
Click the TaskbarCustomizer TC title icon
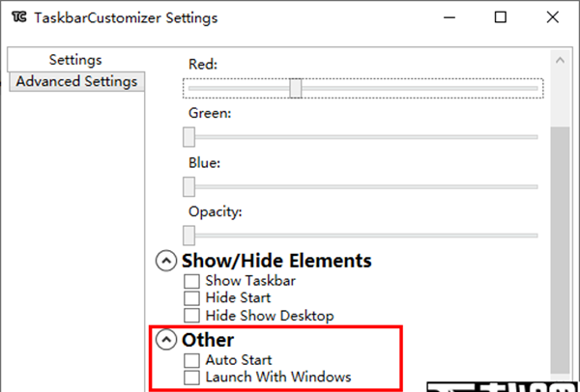(19, 17)
